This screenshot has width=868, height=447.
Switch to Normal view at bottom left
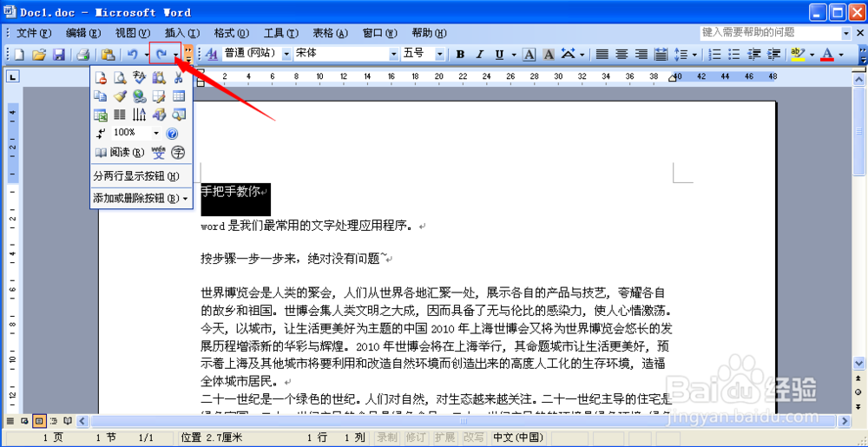pos(10,421)
